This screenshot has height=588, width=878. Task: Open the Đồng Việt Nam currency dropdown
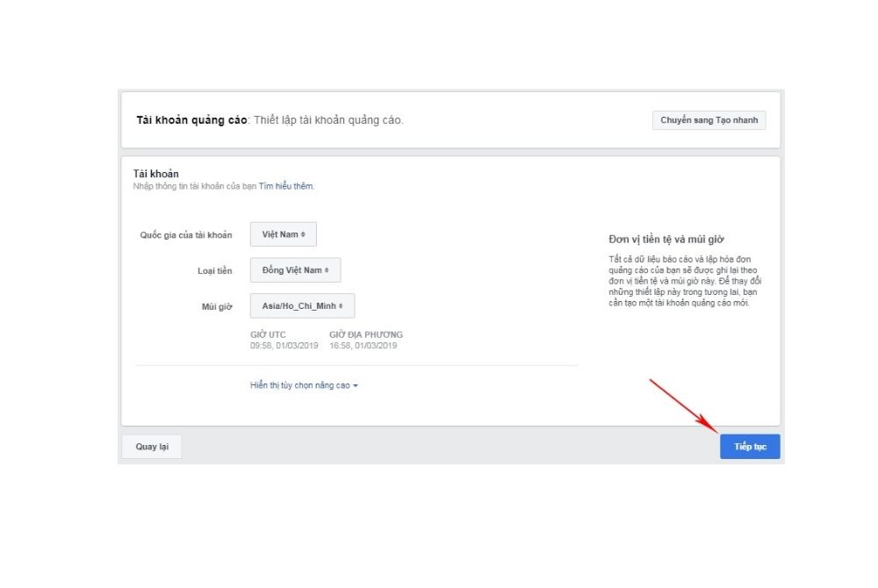click(x=295, y=270)
